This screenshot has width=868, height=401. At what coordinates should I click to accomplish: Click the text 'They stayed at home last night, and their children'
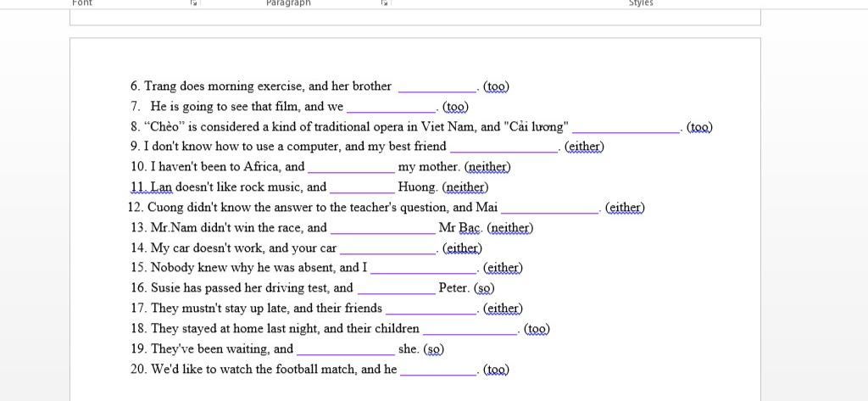[x=285, y=328]
